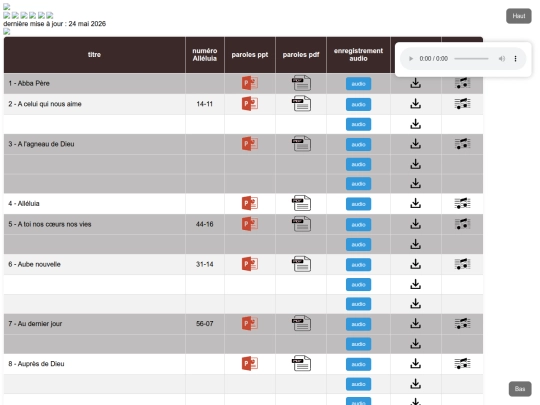The width and height of the screenshot is (540, 405).
Task: Download audio for A l'agneau de Dieu
Action: (x=416, y=144)
